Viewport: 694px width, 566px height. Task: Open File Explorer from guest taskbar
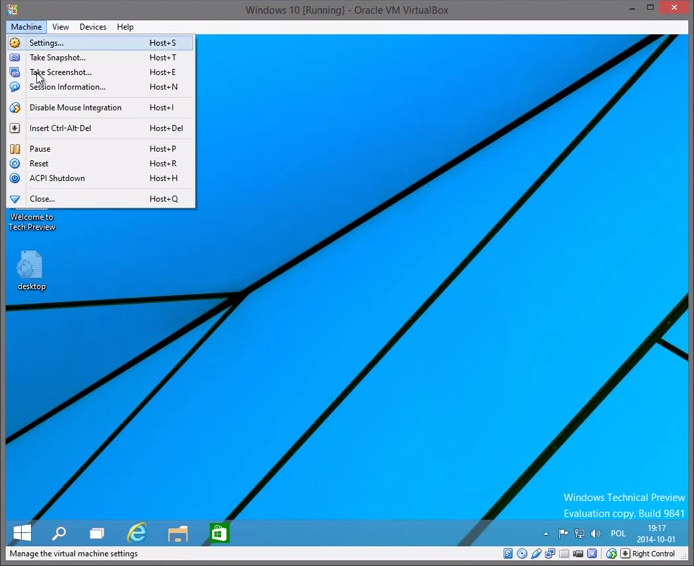click(x=178, y=533)
